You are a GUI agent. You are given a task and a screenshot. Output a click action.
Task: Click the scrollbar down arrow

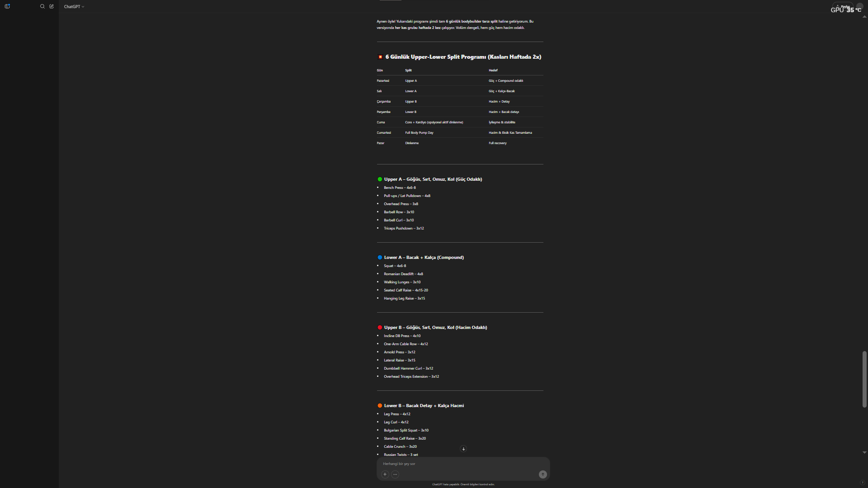864,452
